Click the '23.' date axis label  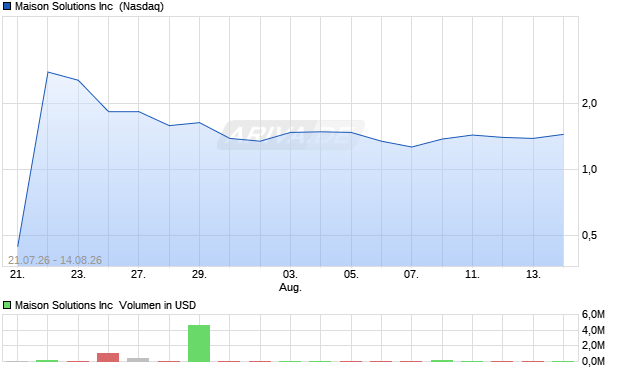[78, 274]
